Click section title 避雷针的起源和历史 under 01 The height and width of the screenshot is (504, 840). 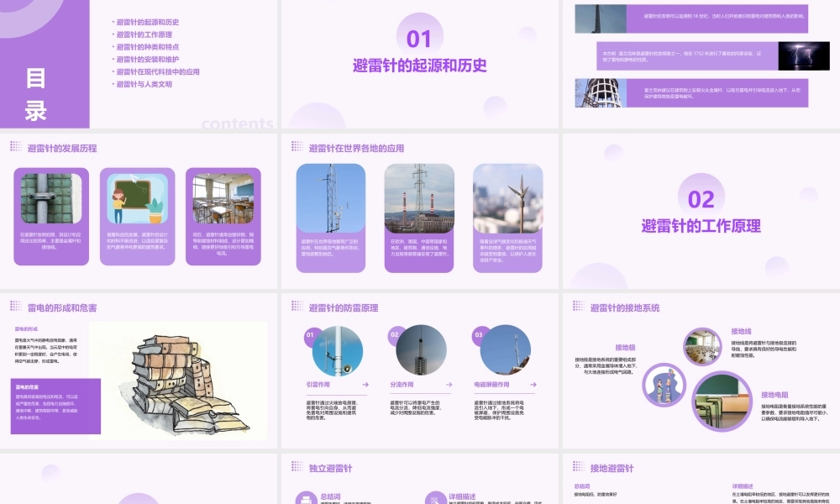(x=419, y=66)
